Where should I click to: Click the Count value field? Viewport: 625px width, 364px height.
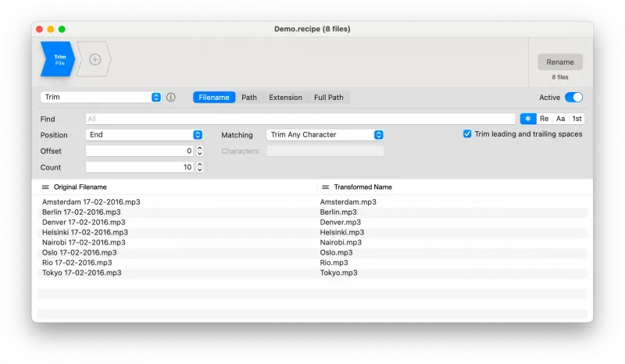pyautogui.click(x=140, y=167)
